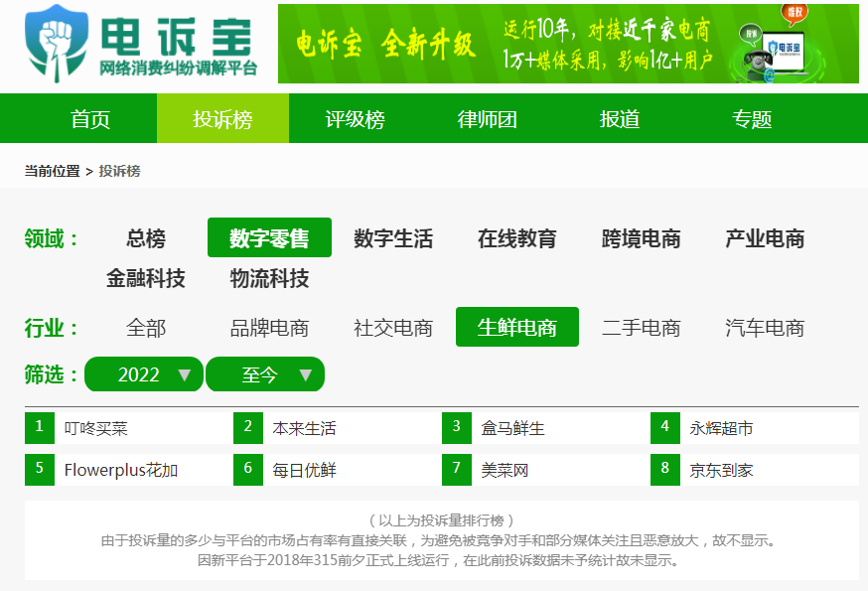Switch to the 律师团 nav tab

click(488, 118)
